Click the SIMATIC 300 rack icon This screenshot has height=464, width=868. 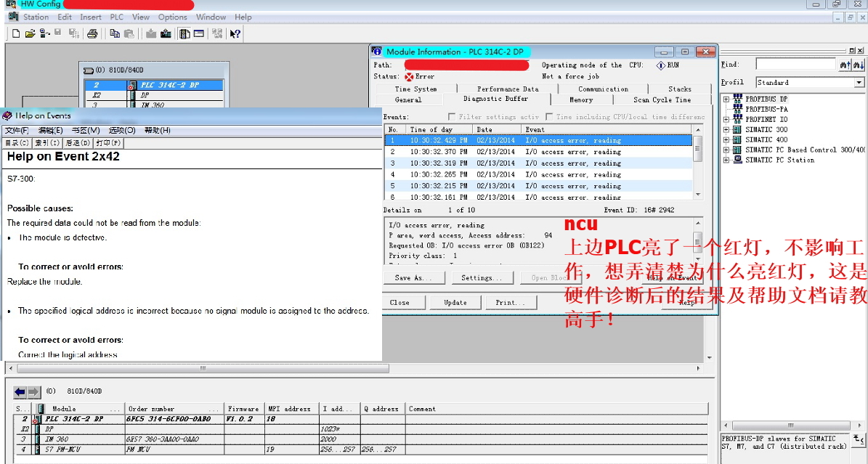pyautogui.click(x=737, y=129)
